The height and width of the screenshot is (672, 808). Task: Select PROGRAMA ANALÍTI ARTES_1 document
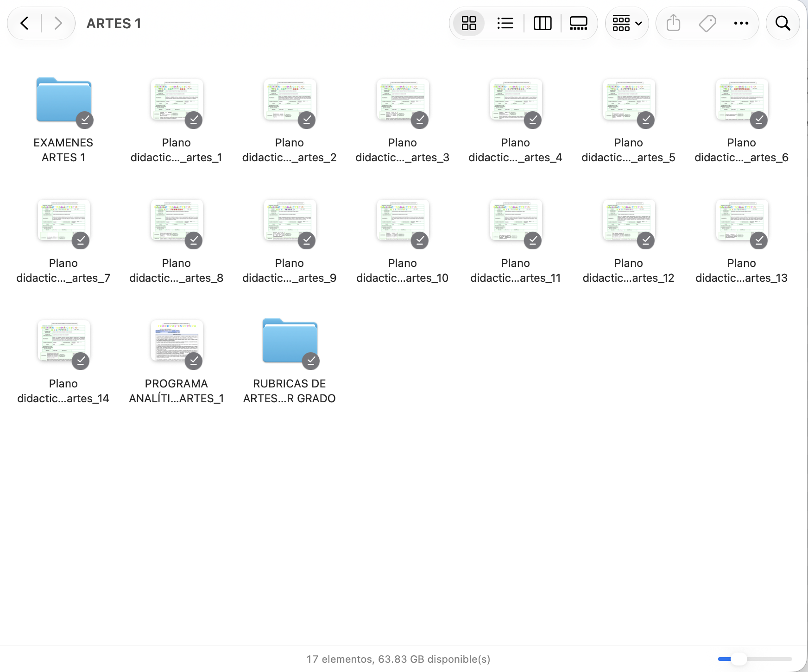pos(177,341)
